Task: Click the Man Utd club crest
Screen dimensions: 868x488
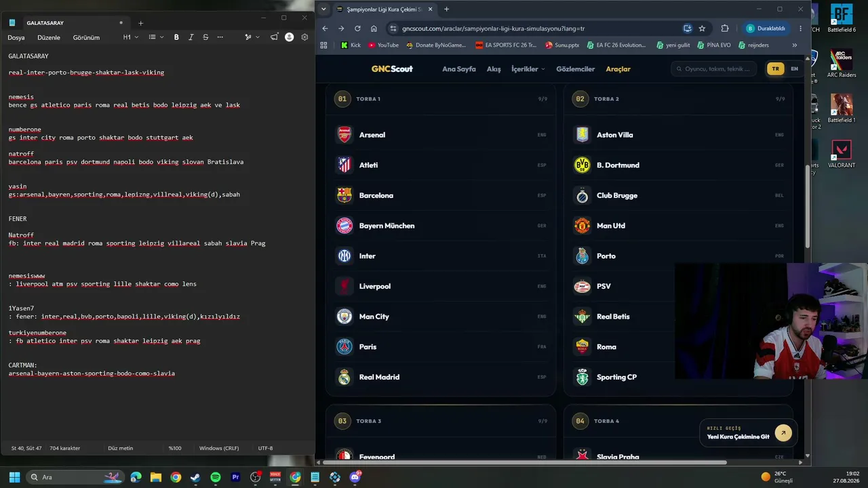Action: pos(582,226)
